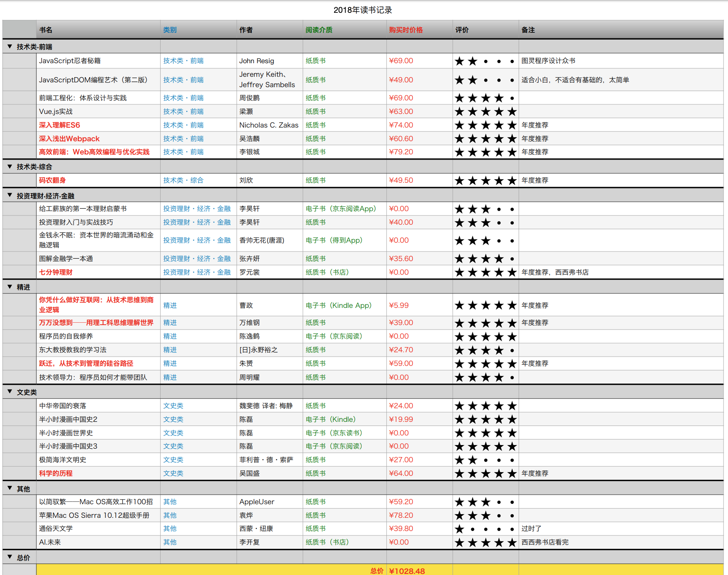The height and width of the screenshot is (575, 728).
Task: Collapse the 技术类·前端 category group
Action: tap(10, 46)
